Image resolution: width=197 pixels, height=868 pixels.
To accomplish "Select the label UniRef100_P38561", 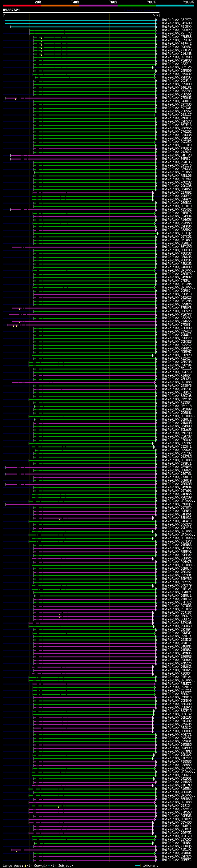I will tap(177, 94).
